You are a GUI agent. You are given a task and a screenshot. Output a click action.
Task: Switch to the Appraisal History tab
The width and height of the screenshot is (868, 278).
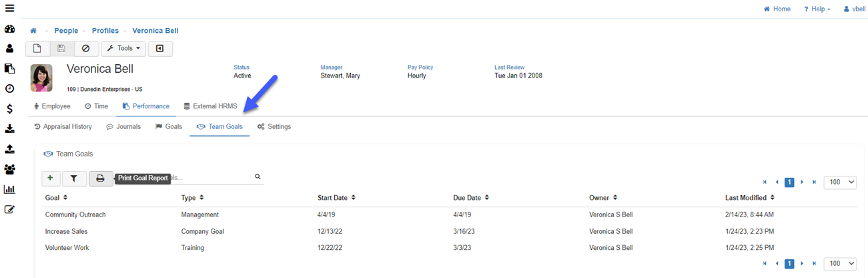(63, 126)
